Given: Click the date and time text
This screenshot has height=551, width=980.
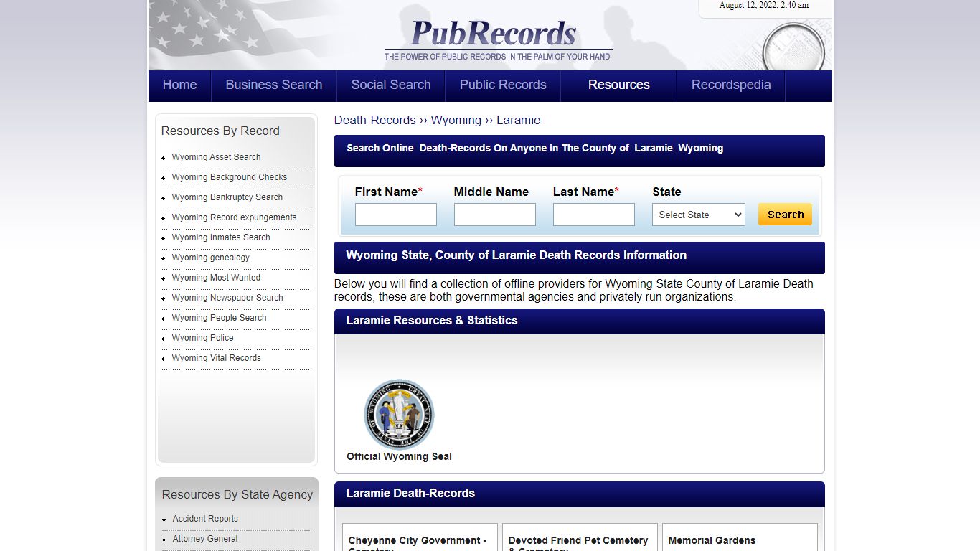Looking at the screenshot, I should tap(764, 5).
